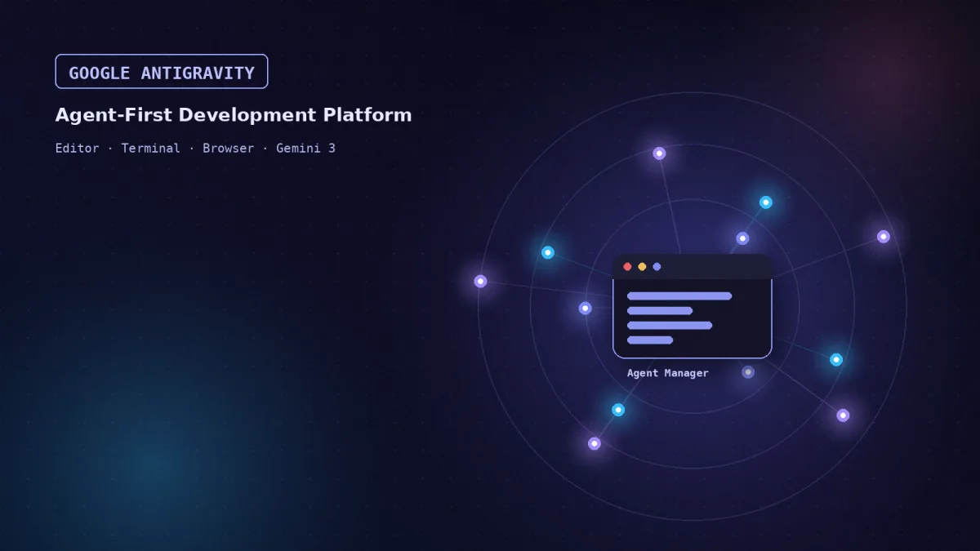Click the red dot in Agent Manager window
Screen dimensions: 980x551
click(x=627, y=267)
